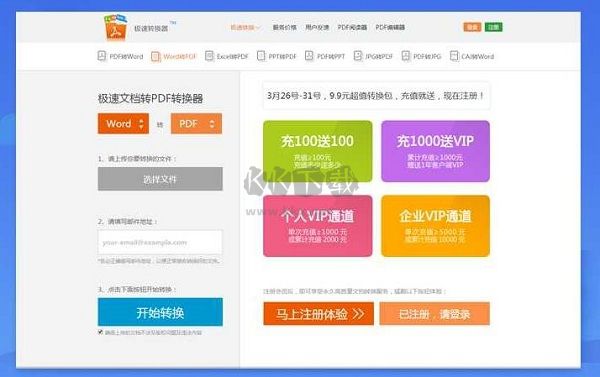Open the PDF target format dropdown

[196, 124]
